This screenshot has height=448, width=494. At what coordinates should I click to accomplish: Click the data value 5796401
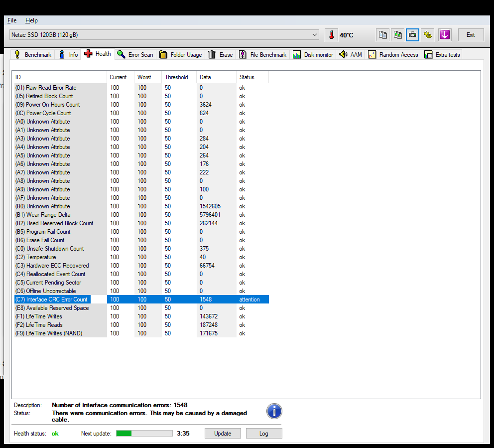tap(210, 215)
